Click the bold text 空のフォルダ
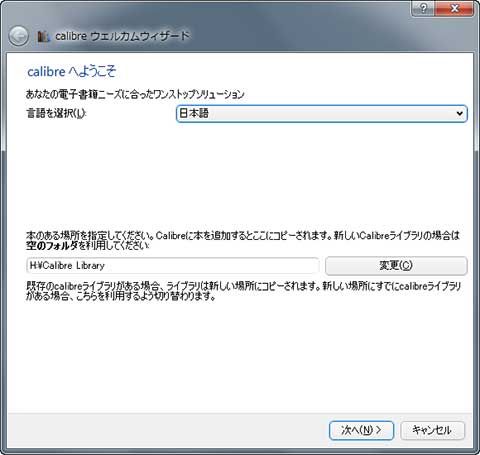 (52, 246)
